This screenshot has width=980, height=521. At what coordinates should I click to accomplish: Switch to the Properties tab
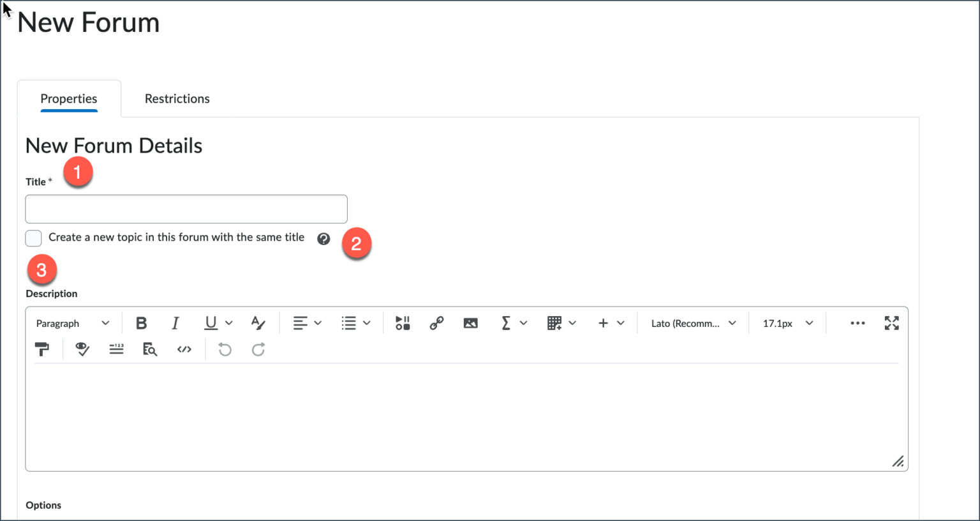[69, 98]
